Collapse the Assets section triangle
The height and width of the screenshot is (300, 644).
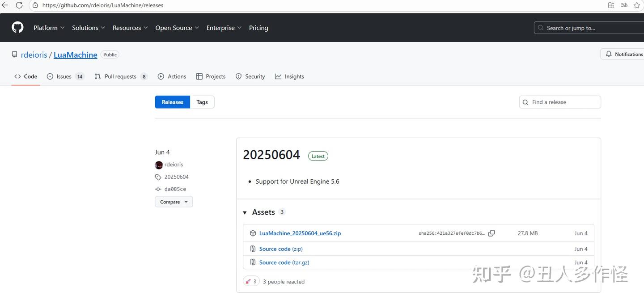pyautogui.click(x=245, y=213)
